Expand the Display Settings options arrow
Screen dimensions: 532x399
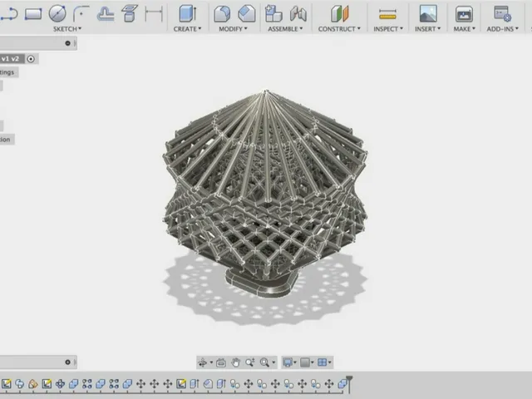pos(295,362)
